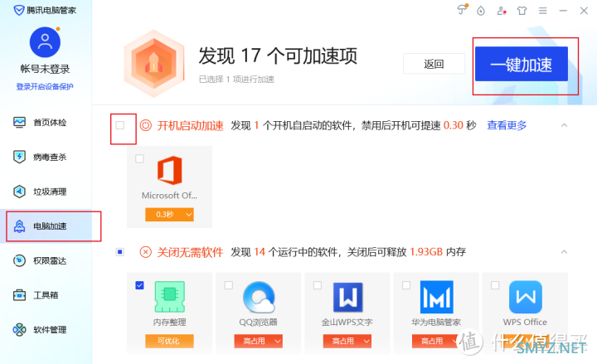Open 病毒查杀 in sidebar

point(46,157)
